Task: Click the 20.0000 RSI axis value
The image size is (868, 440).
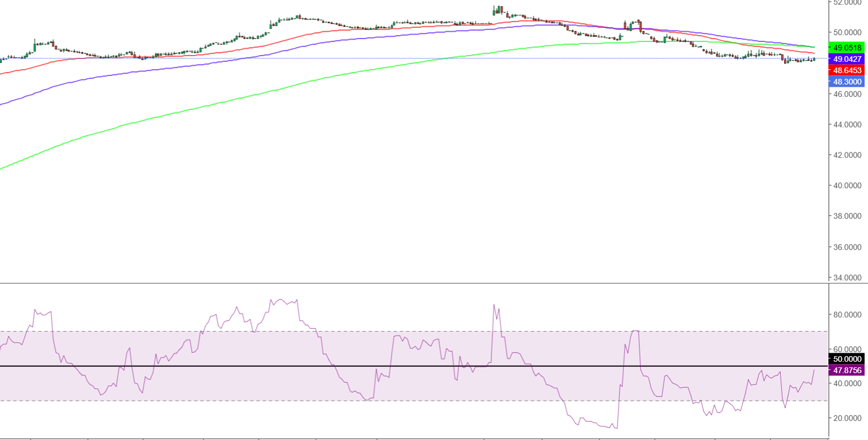Action: pos(847,418)
